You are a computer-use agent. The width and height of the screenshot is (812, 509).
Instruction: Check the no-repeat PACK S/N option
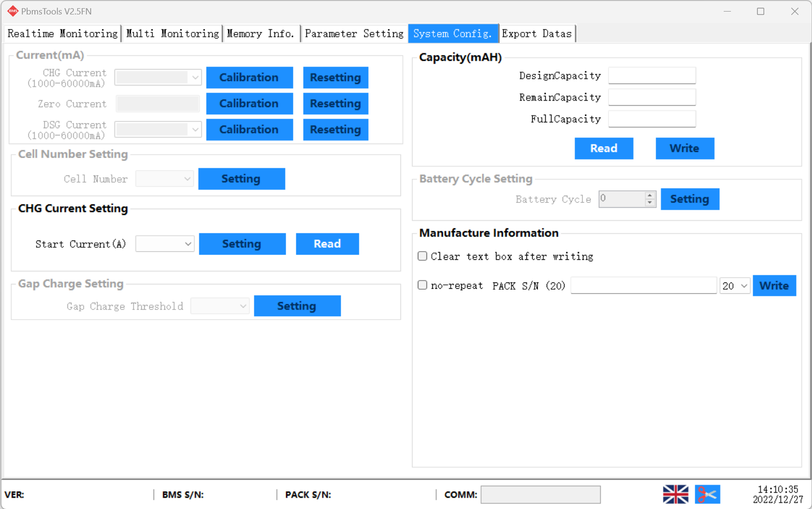[422, 285]
